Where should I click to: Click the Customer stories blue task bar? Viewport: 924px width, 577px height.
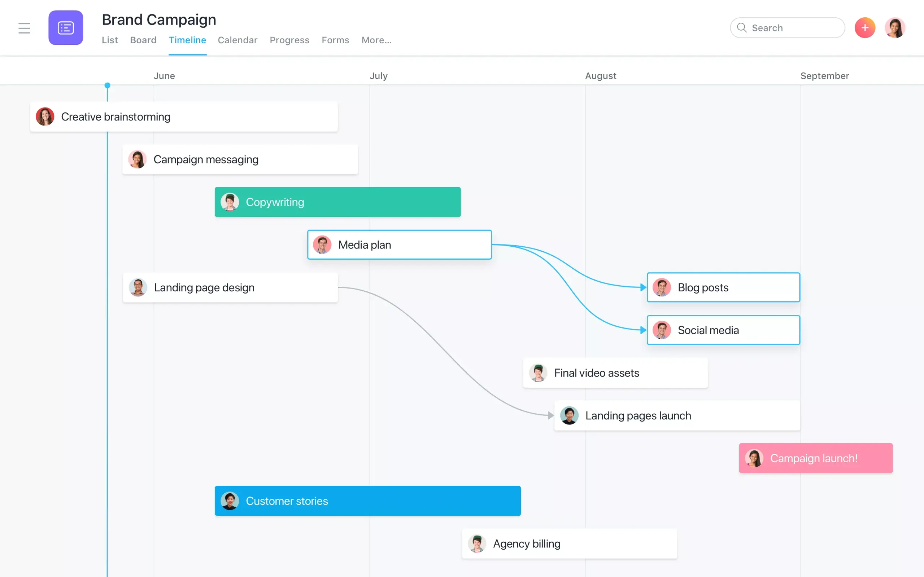(x=368, y=501)
